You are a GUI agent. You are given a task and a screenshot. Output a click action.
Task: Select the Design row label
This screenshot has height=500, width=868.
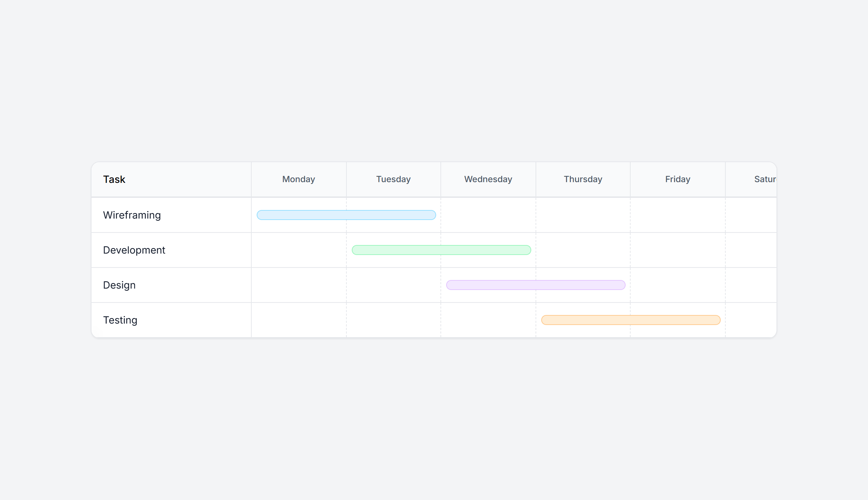(119, 285)
